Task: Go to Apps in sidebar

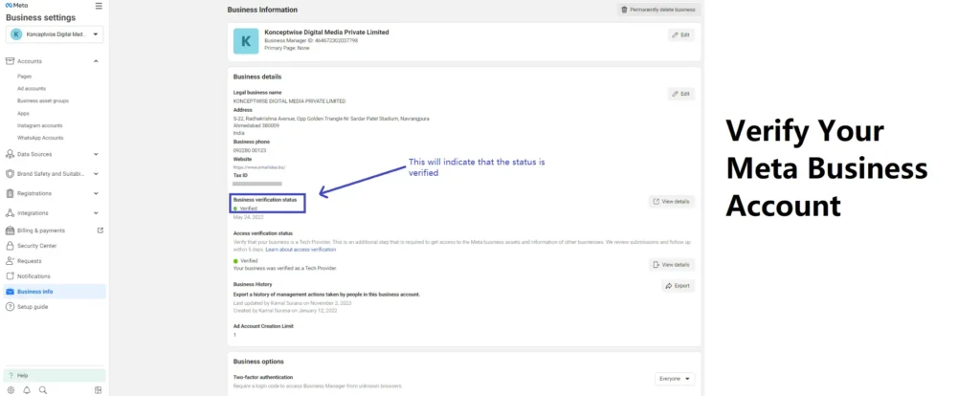Action: pyautogui.click(x=23, y=114)
